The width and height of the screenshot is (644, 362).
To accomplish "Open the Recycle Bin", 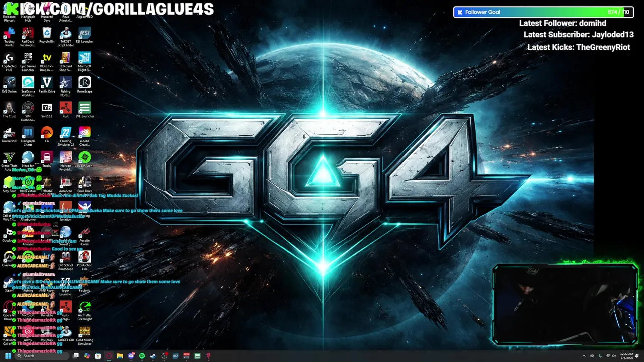I will 47,36.
